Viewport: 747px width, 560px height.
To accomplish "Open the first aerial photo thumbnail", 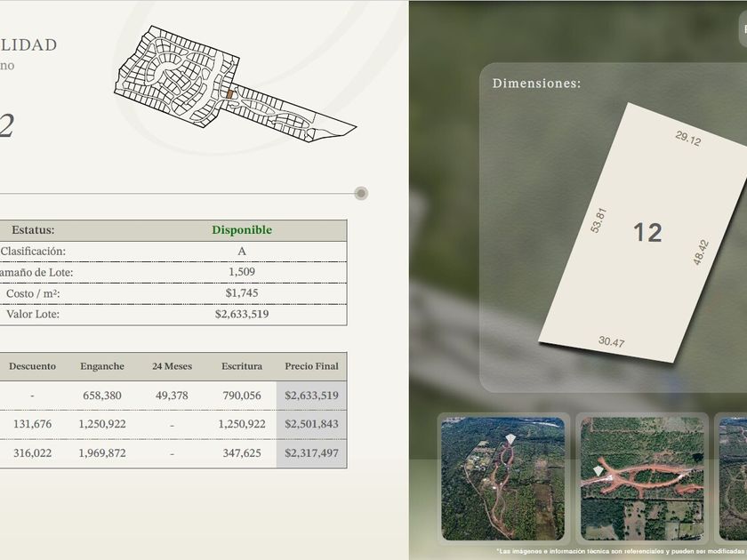I will coord(503,478).
